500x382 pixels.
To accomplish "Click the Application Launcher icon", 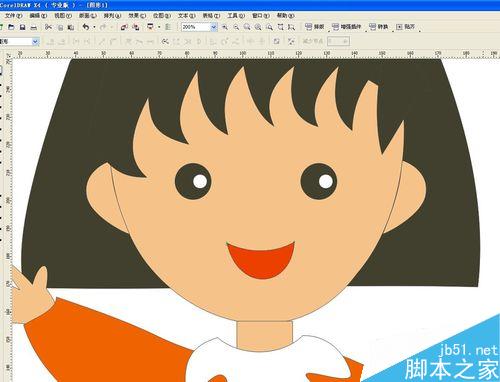I will tap(151, 27).
